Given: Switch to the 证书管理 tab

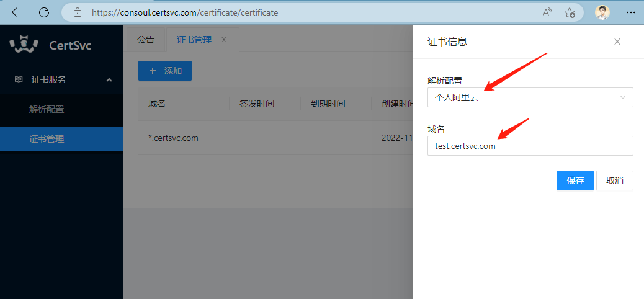Looking at the screenshot, I should click(194, 40).
